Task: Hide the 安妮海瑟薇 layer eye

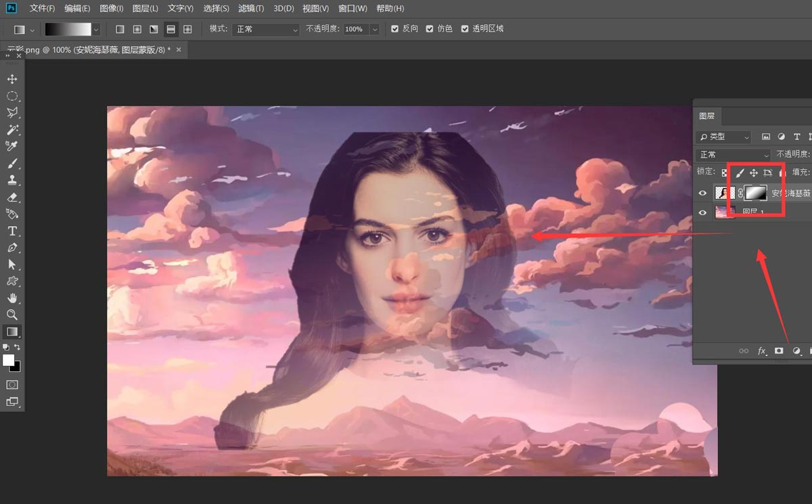Action: (703, 193)
